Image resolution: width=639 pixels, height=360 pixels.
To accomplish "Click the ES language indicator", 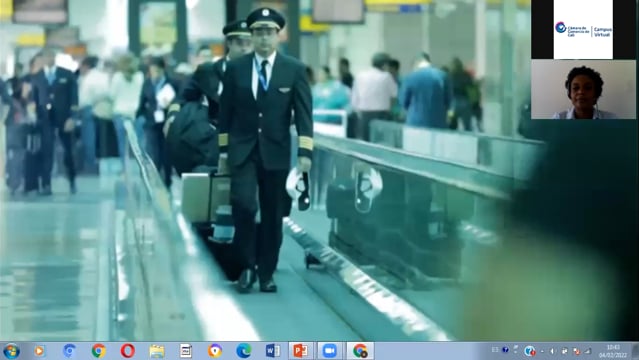I will point(495,350).
